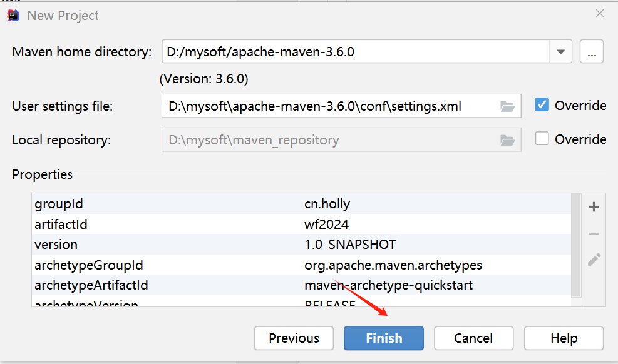Click the Finish button
Screen dimensions: 618x364
383,338
